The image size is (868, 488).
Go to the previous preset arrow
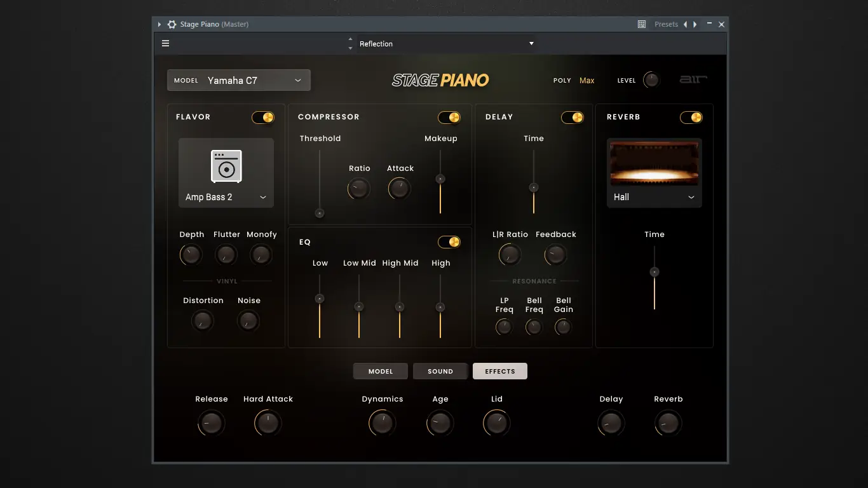[x=685, y=24]
